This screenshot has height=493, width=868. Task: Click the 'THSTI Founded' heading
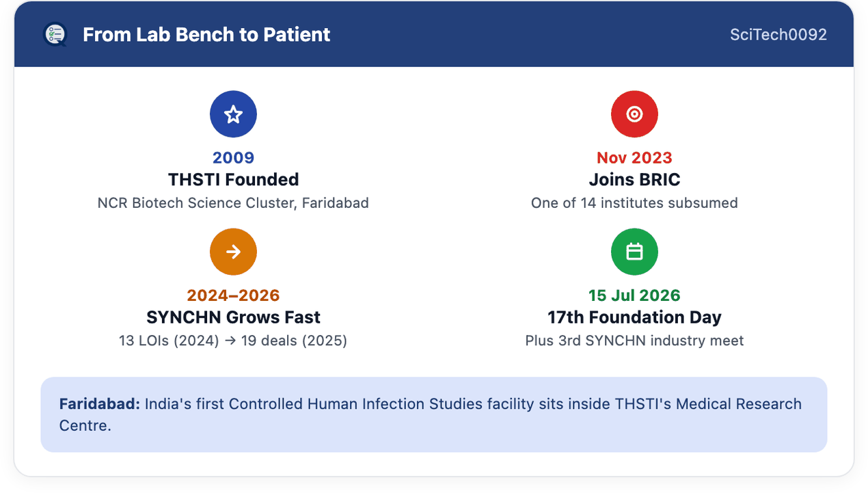[x=233, y=180]
